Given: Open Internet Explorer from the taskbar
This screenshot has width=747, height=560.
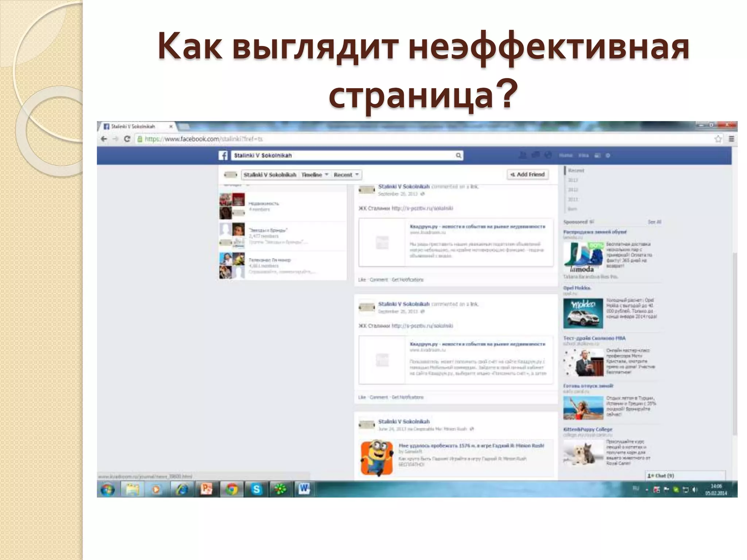Looking at the screenshot, I should point(181,490).
